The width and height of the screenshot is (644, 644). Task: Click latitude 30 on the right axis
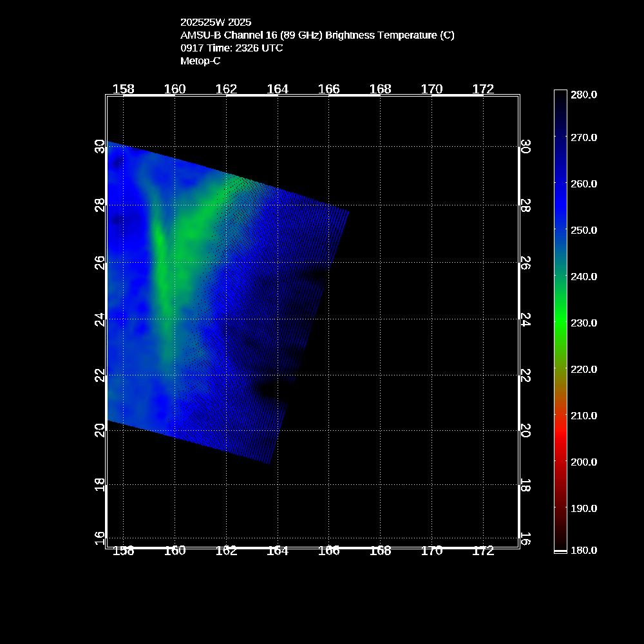pyautogui.click(x=525, y=147)
